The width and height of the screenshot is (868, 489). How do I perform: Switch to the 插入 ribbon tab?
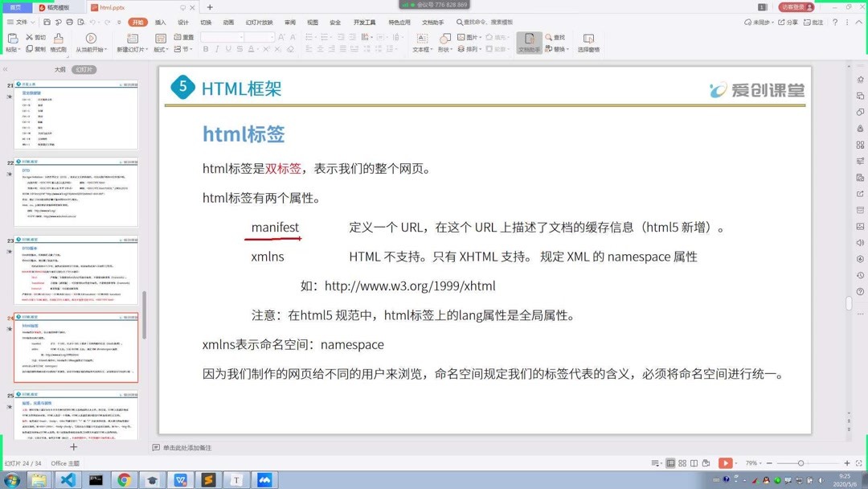pos(160,23)
